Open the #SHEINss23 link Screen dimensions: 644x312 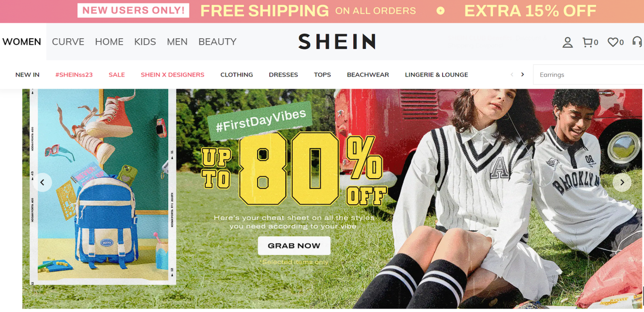74,74
